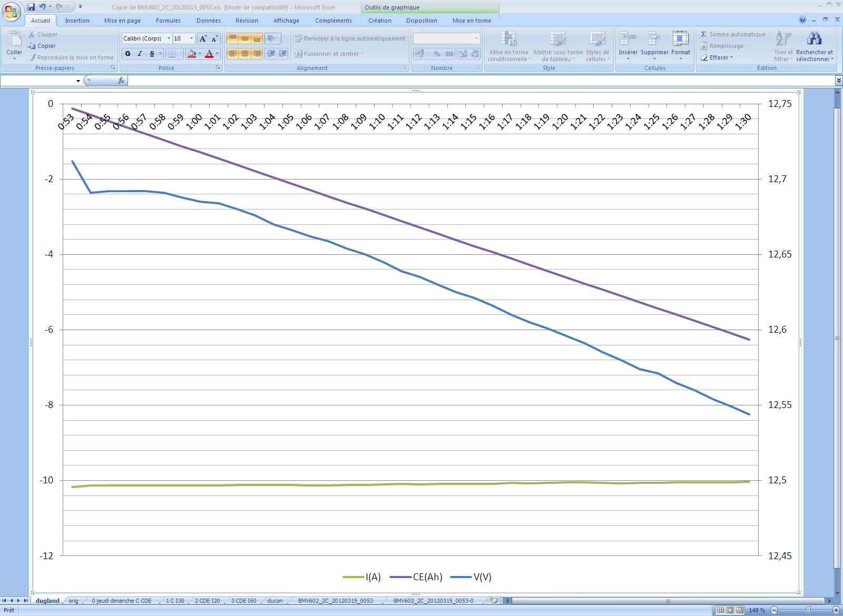Toggle italic (I) formatting
This screenshot has width=843, height=616.
140,54
